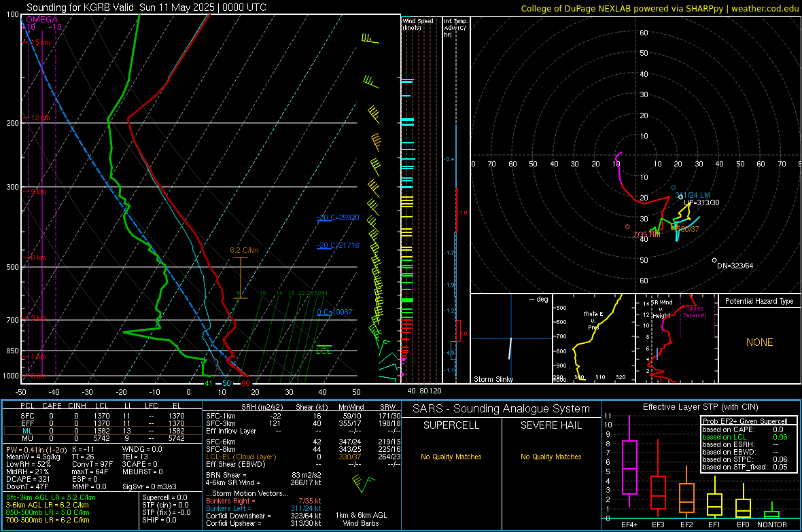Click the 'Wind Speed (knots)' panel header
This screenshot has width=802, height=532.
point(417,24)
